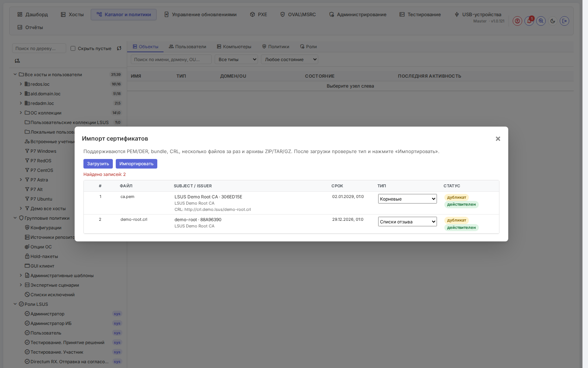This screenshot has width=588, height=368.
Task: Click the Импортировать button
Action: tap(136, 164)
